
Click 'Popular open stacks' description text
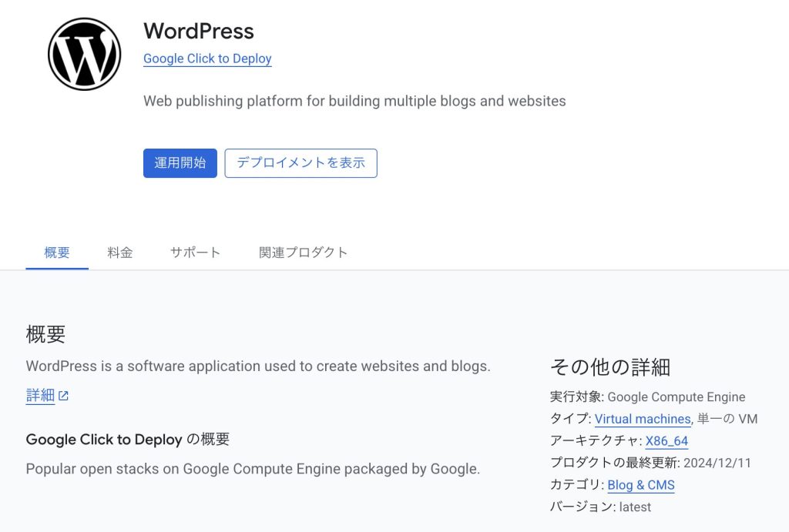click(253, 469)
